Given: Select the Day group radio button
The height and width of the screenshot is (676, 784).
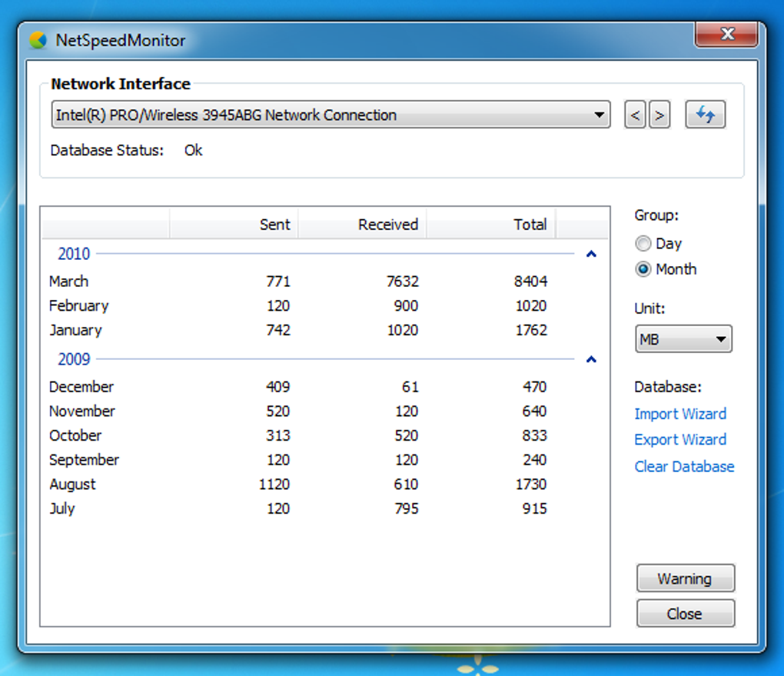Looking at the screenshot, I should click(643, 244).
